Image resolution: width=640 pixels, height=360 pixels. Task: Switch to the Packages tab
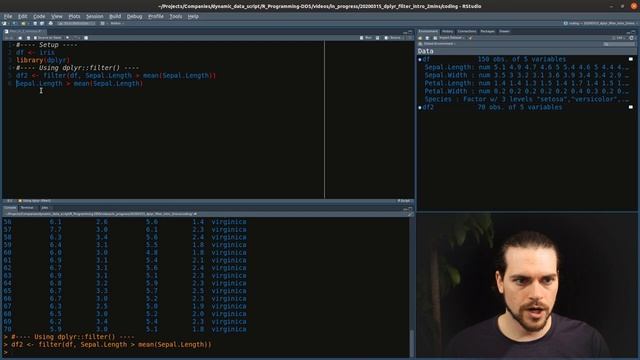pyautogui.click(x=487, y=31)
